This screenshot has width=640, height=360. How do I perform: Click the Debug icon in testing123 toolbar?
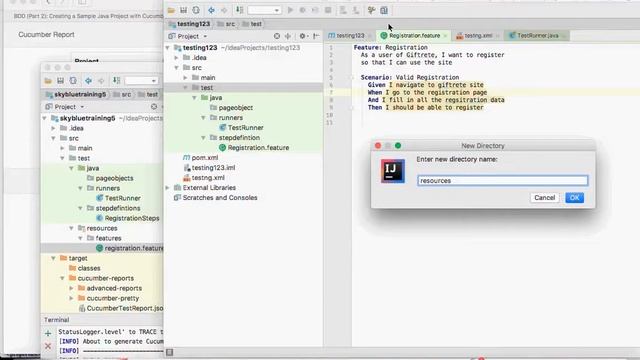(302, 10)
